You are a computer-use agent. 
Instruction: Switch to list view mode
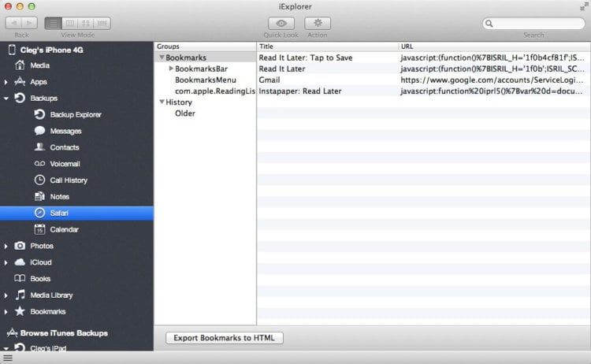(x=53, y=23)
